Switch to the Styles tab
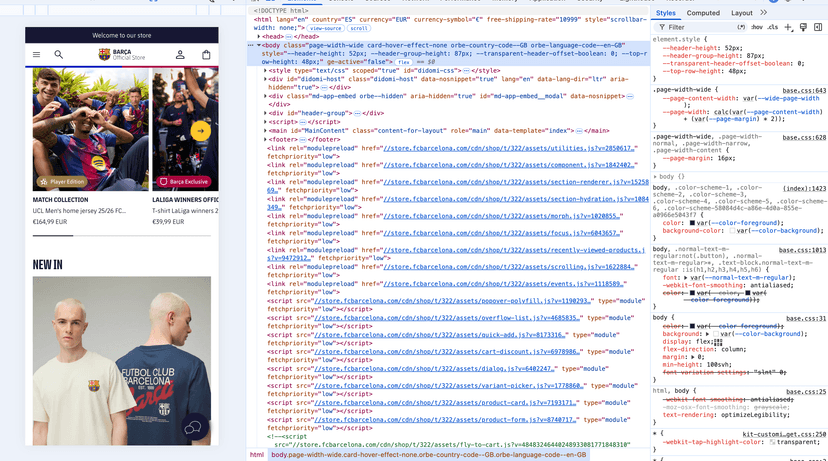 pyautogui.click(x=665, y=13)
